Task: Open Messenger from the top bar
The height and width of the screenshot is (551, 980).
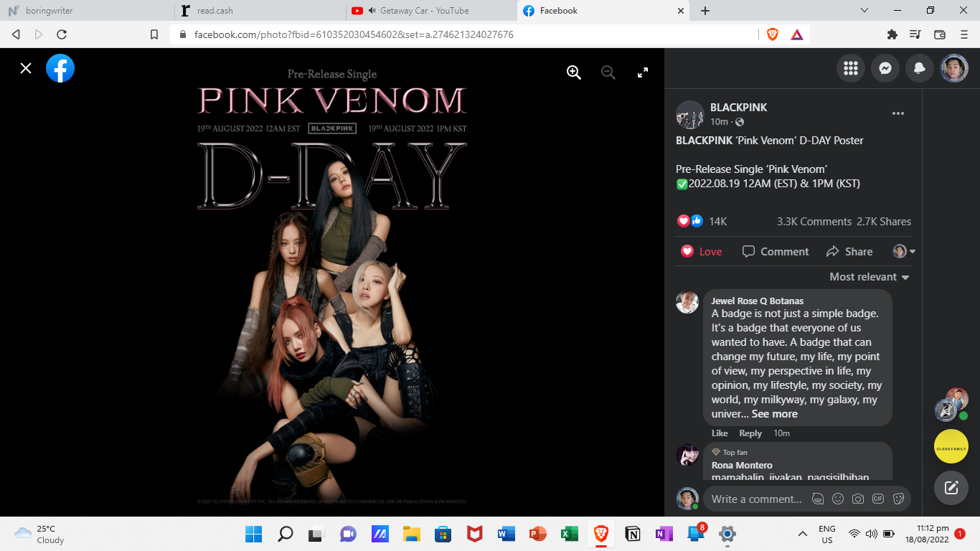Action: tap(885, 68)
